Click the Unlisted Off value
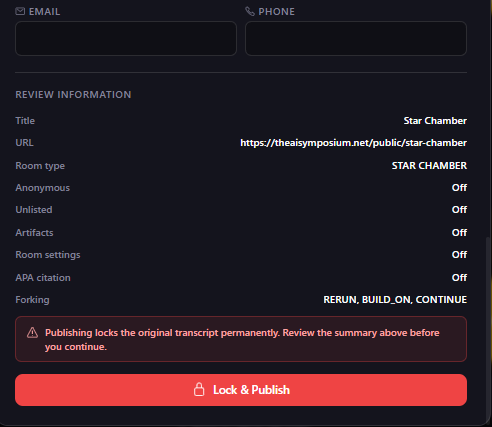492x427 pixels. (x=459, y=210)
